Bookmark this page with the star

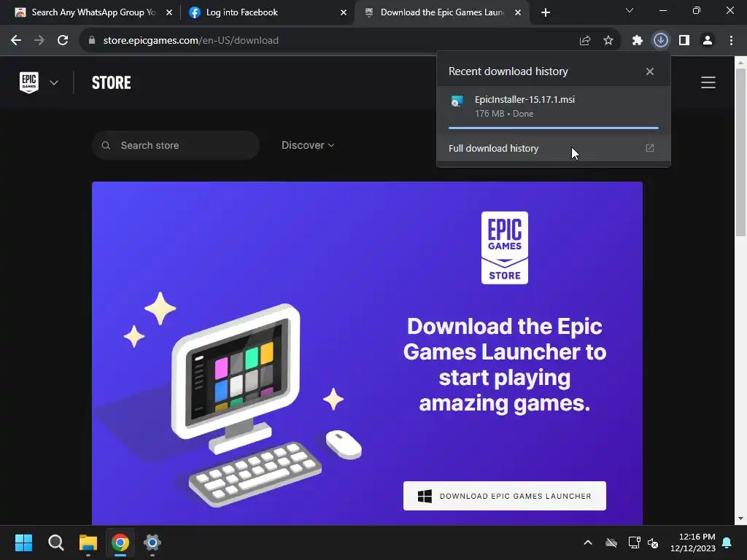point(608,41)
